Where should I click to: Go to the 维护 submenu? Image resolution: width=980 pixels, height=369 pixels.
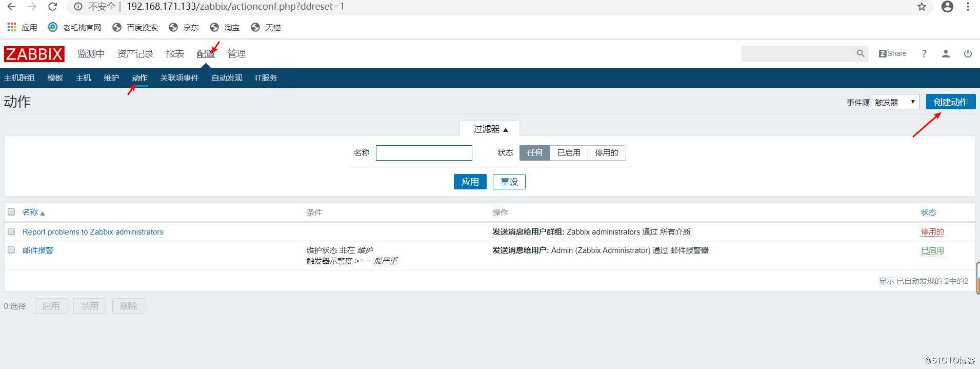111,78
